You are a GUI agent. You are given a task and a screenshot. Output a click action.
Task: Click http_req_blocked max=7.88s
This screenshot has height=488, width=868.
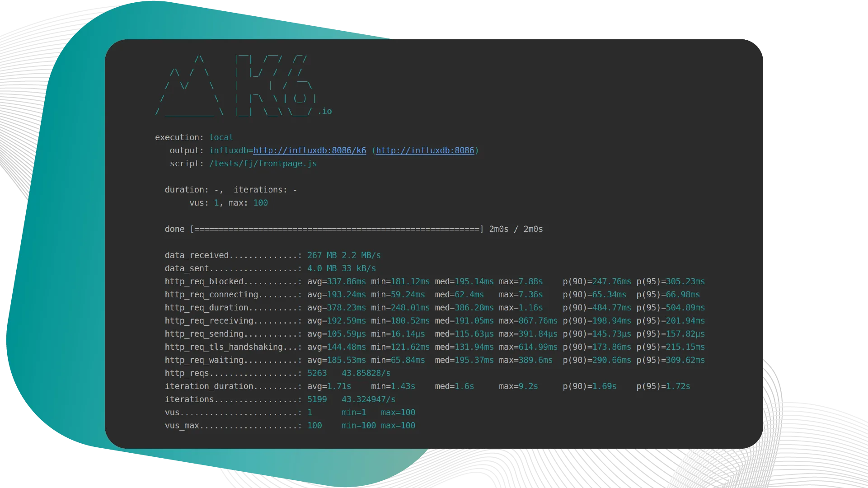coord(521,282)
